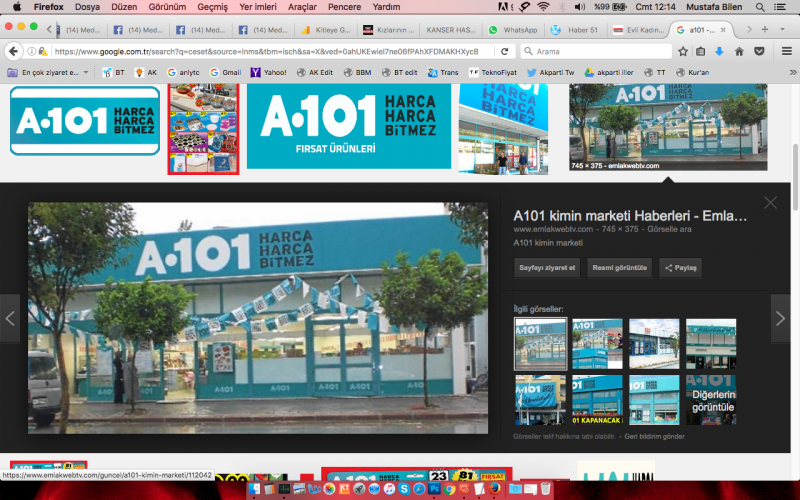
Task: Show next image with right arrow
Action: 780,318
